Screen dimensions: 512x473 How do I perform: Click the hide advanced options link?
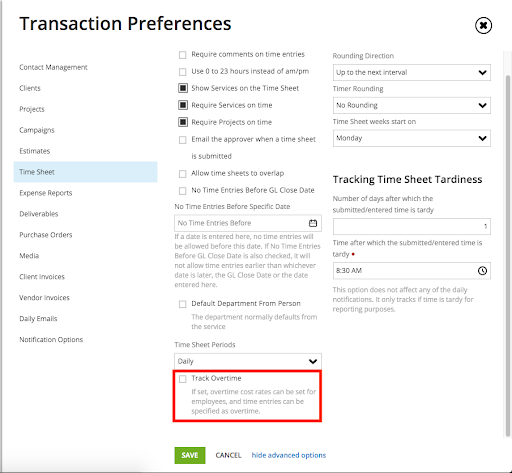[289, 455]
